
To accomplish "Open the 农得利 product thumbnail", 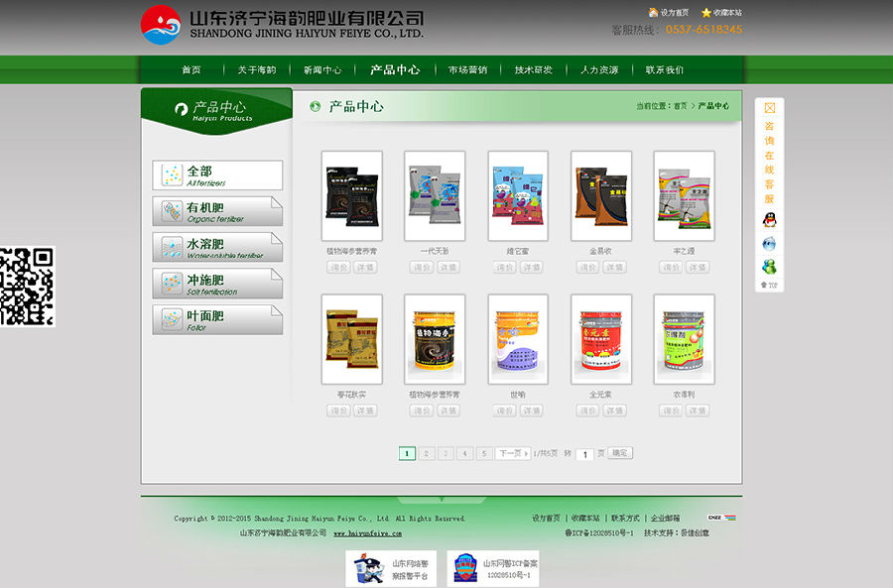I will [x=684, y=339].
